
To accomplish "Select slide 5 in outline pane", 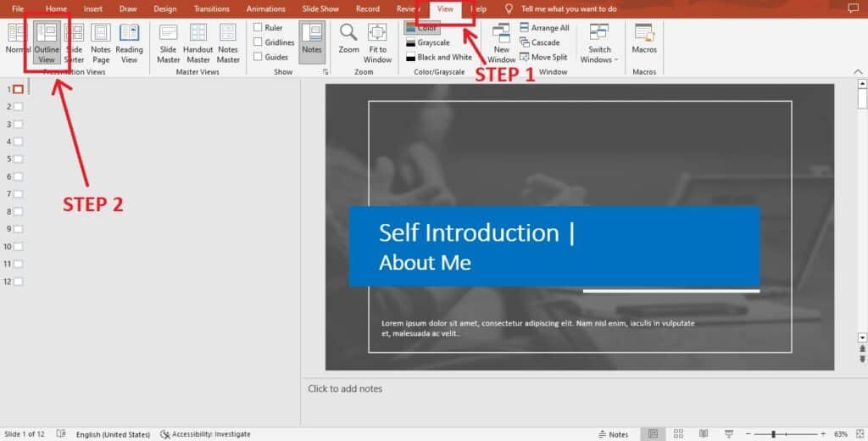I will pos(19,159).
